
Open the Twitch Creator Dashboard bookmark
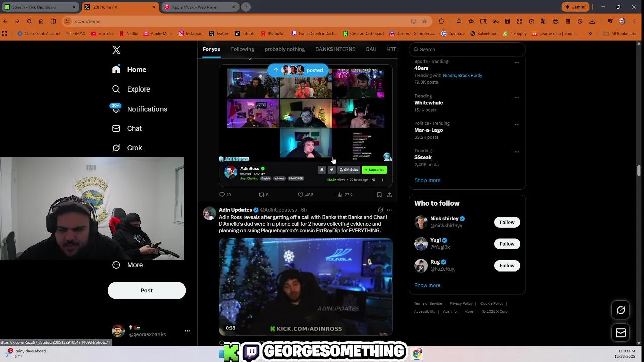(314, 34)
